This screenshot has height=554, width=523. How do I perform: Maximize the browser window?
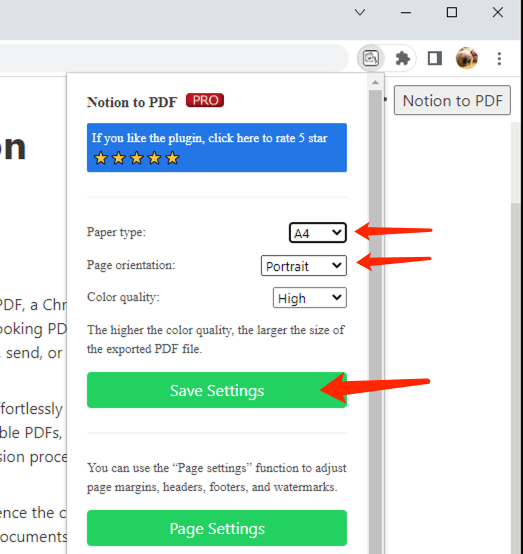point(452,12)
